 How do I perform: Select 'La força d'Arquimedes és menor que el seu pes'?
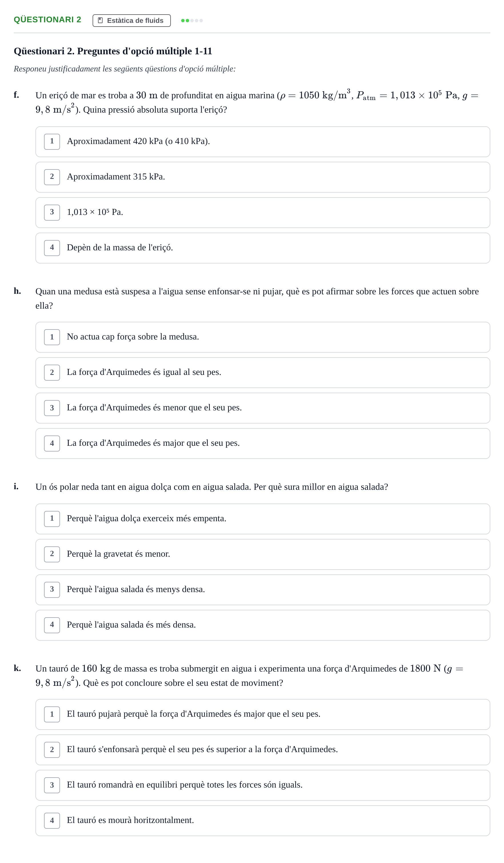(x=263, y=408)
